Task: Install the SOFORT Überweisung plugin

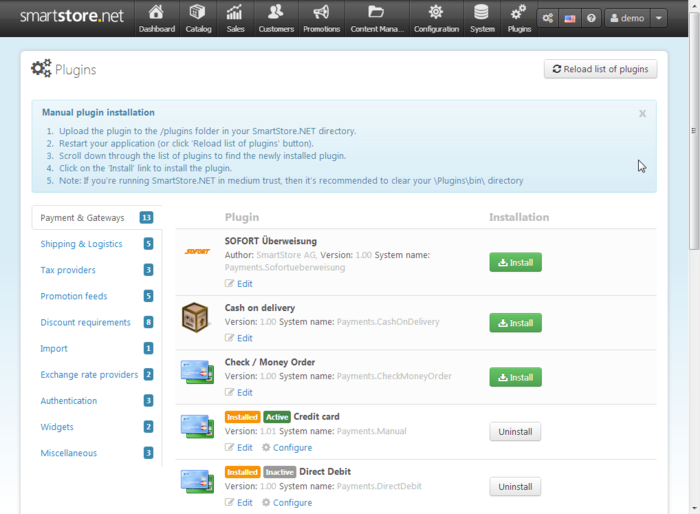Action: point(516,262)
